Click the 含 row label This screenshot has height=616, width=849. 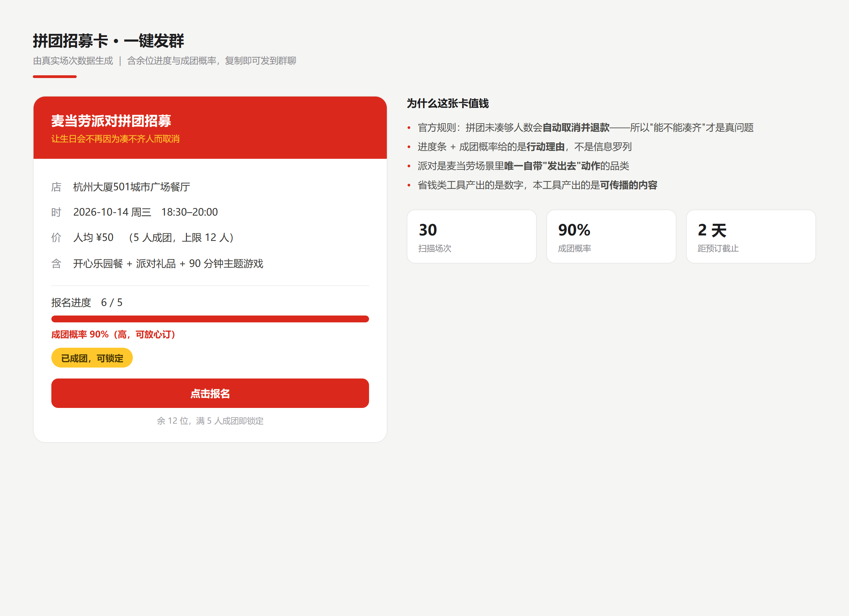[x=56, y=264]
